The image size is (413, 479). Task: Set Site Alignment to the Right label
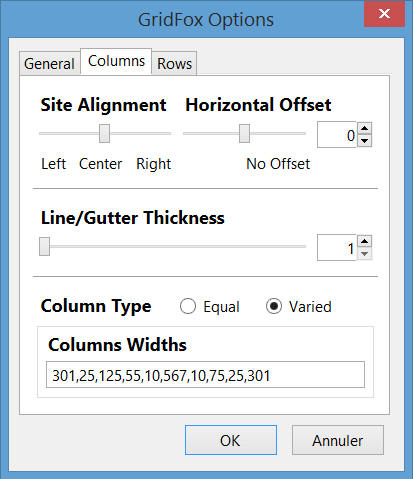click(153, 164)
